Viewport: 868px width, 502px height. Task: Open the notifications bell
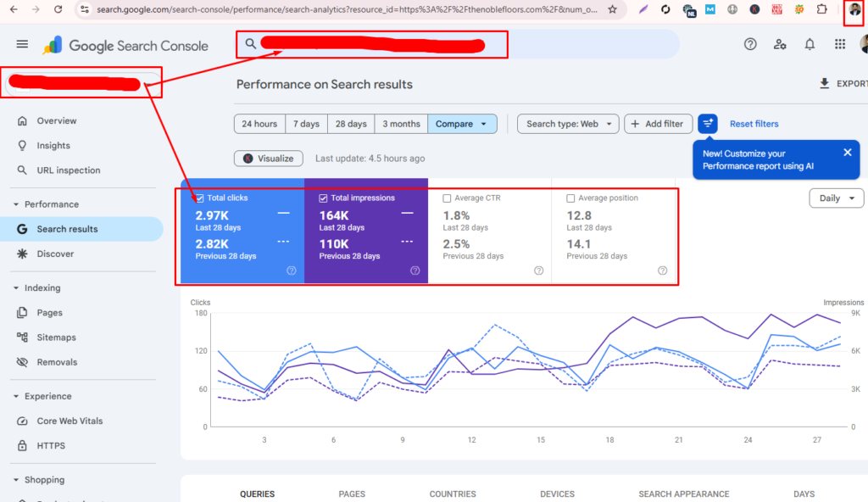click(x=810, y=45)
